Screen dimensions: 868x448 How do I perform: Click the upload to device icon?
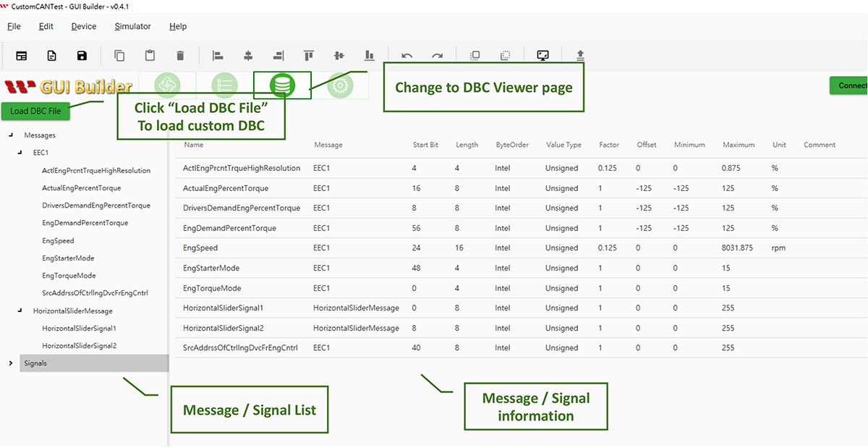580,56
